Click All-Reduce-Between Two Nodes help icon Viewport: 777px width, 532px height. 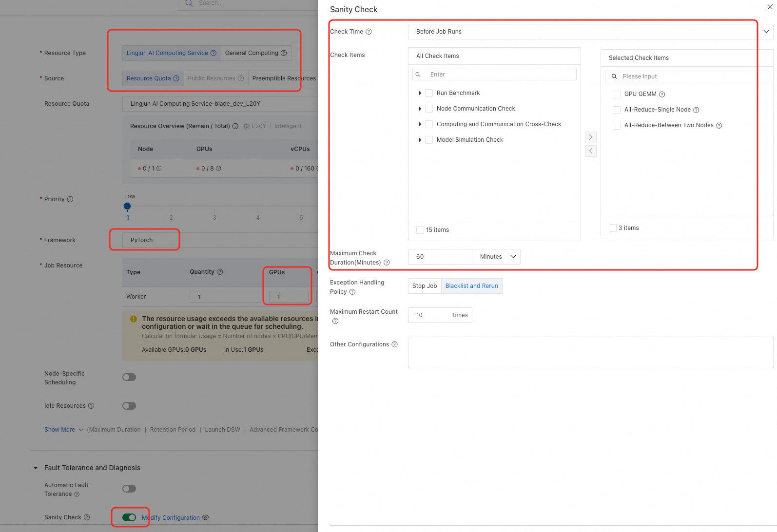point(719,126)
